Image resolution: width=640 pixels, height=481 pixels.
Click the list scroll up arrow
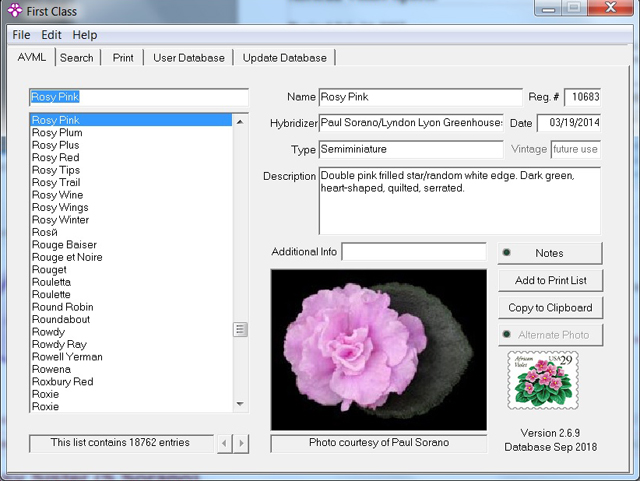[x=240, y=121]
